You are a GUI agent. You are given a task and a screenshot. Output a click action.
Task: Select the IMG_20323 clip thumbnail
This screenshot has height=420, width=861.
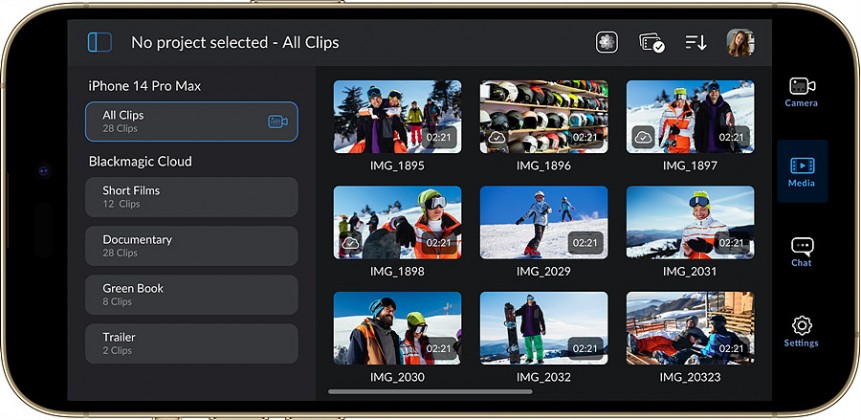pyautogui.click(x=690, y=328)
